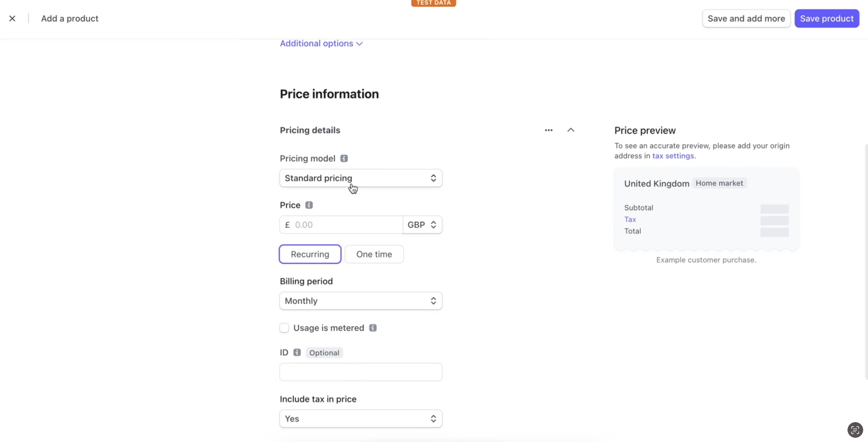
Task: Open the Billing period dropdown
Action: (360, 300)
